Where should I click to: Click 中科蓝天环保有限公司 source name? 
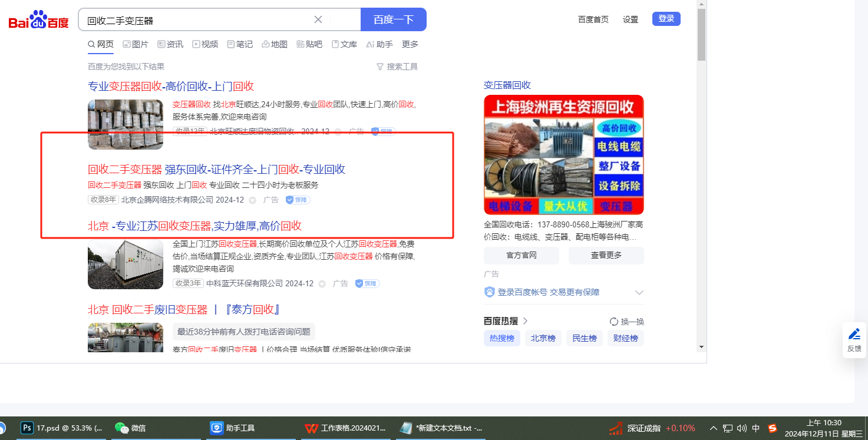pyautogui.click(x=245, y=283)
